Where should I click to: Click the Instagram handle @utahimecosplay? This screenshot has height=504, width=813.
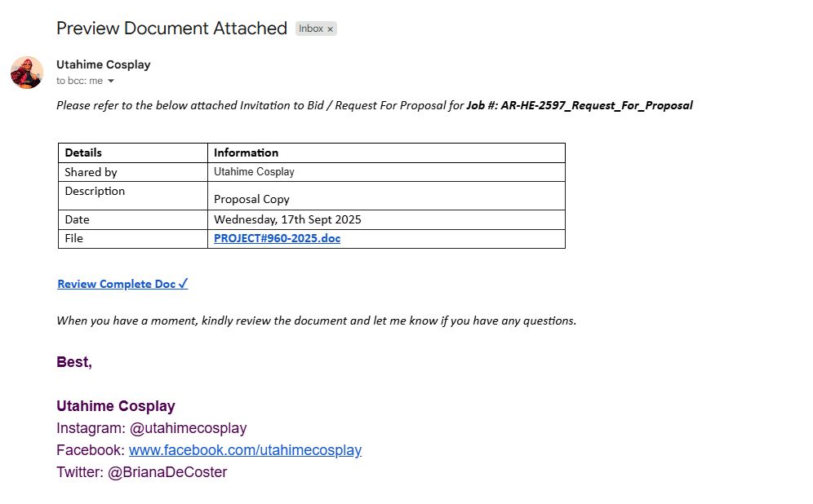coord(189,428)
